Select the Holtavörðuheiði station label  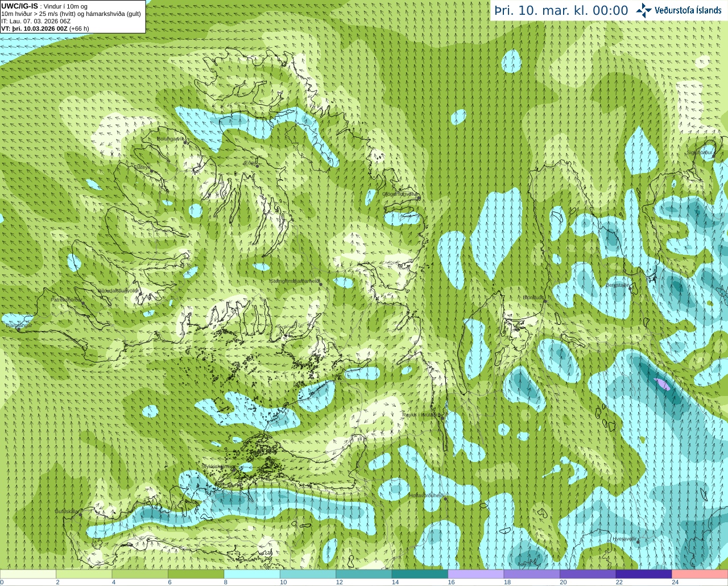pyautogui.click(x=426, y=496)
